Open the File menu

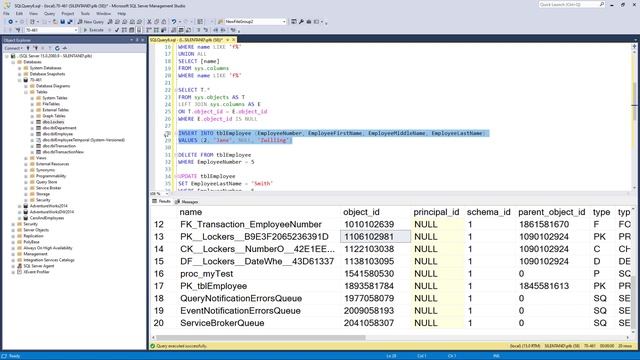pyautogui.click(x=6, y=13)
